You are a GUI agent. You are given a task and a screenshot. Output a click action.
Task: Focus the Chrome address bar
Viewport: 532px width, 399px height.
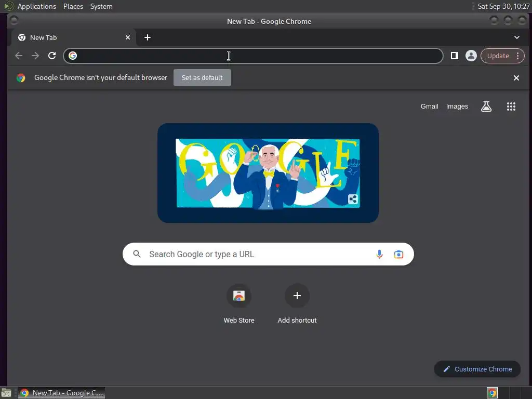[253, 56]
